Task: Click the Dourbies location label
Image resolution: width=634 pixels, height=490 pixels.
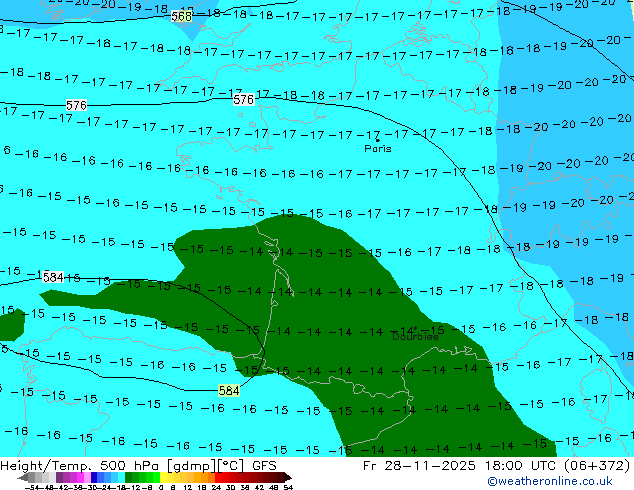Action: click(x=415, y=336)
